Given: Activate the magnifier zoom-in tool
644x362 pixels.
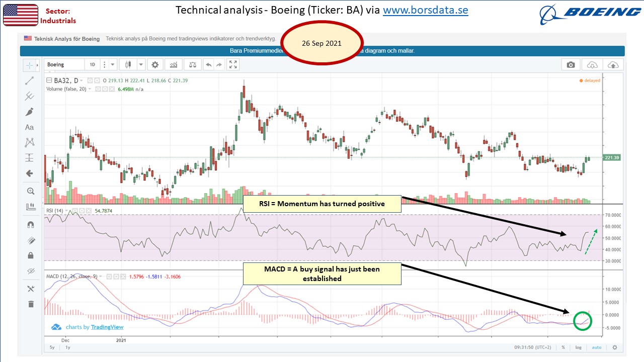Looking at the screenshot, I should (30, 191).
